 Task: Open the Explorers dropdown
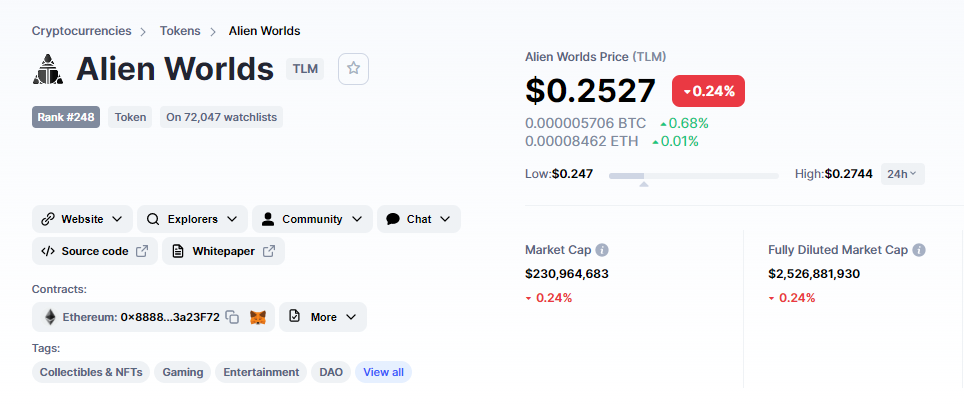192,219
